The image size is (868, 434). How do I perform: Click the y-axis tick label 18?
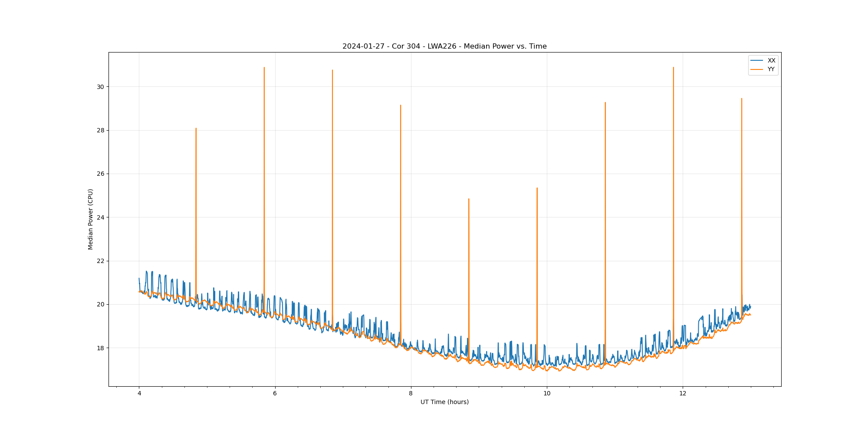[x=101, y=348]
